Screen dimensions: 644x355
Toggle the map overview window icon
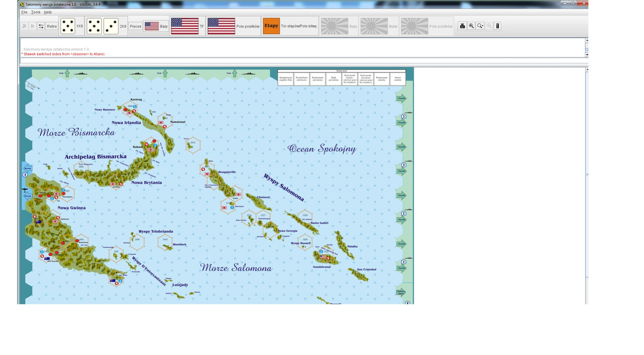pyautogui.click(x=498, y=26)
